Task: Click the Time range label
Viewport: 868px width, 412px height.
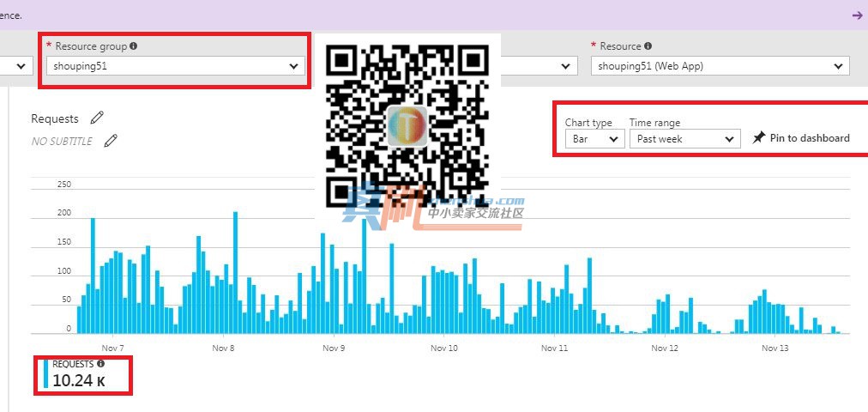Action: (x=655, y=123)
